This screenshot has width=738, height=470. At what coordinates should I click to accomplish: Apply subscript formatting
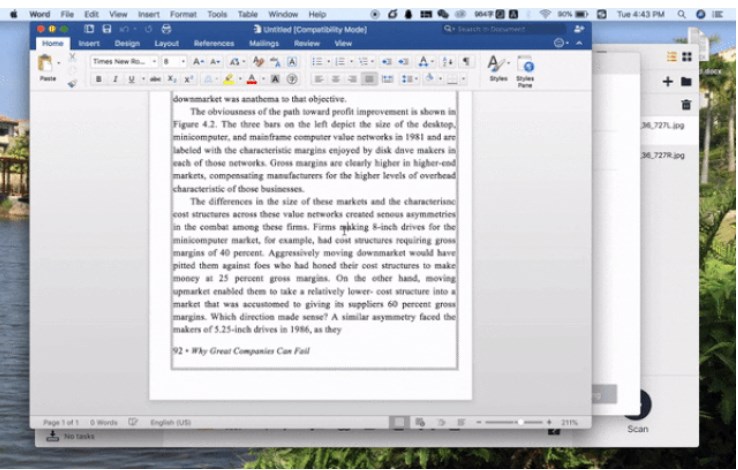click(172, 79)
